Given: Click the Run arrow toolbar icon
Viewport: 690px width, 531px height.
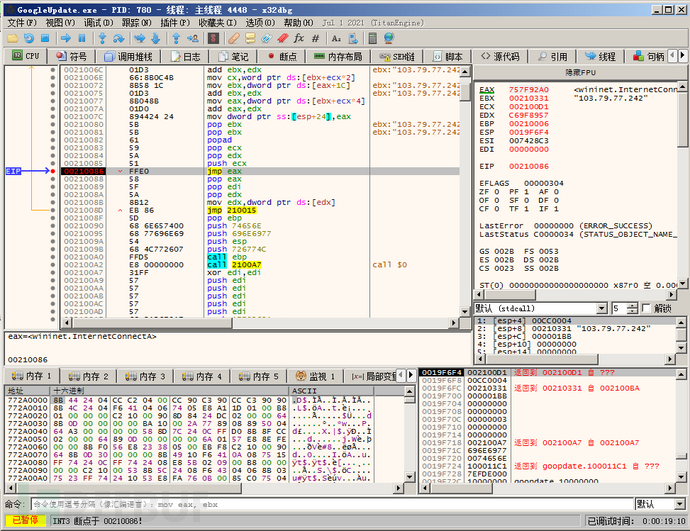Looking at the screenshot, I should [x=64, y=37].
